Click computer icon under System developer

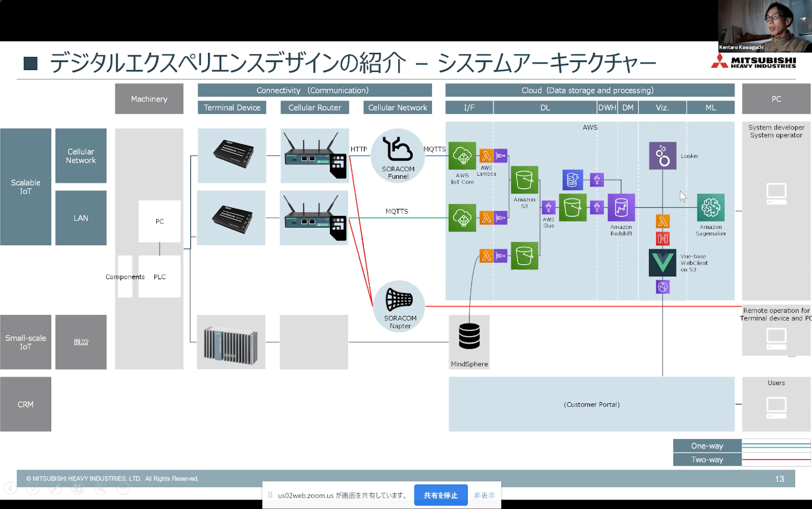(x=776, y=194)
